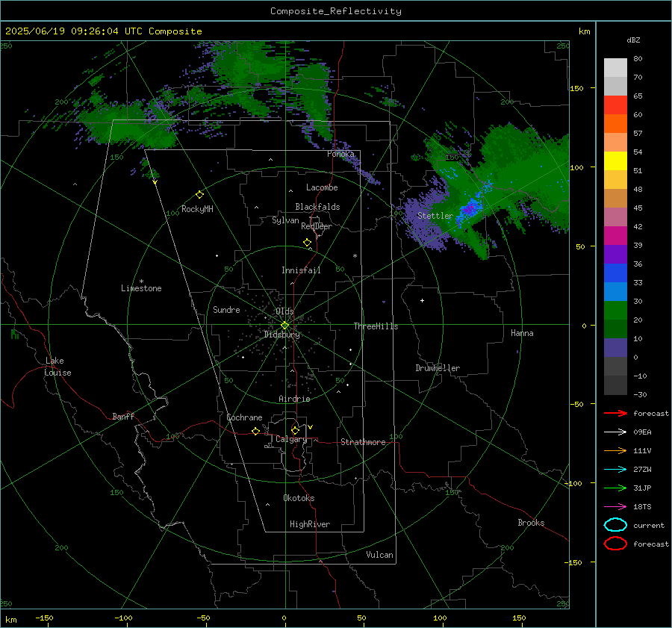Click the Blackfalds city label
The image size is (672, 628).
[x=317, y=207]
